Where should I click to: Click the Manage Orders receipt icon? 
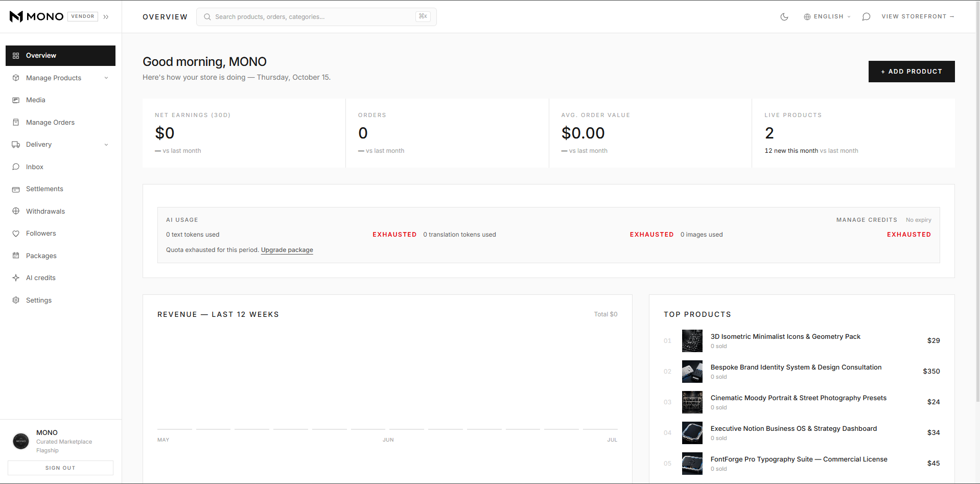point(16,123)
